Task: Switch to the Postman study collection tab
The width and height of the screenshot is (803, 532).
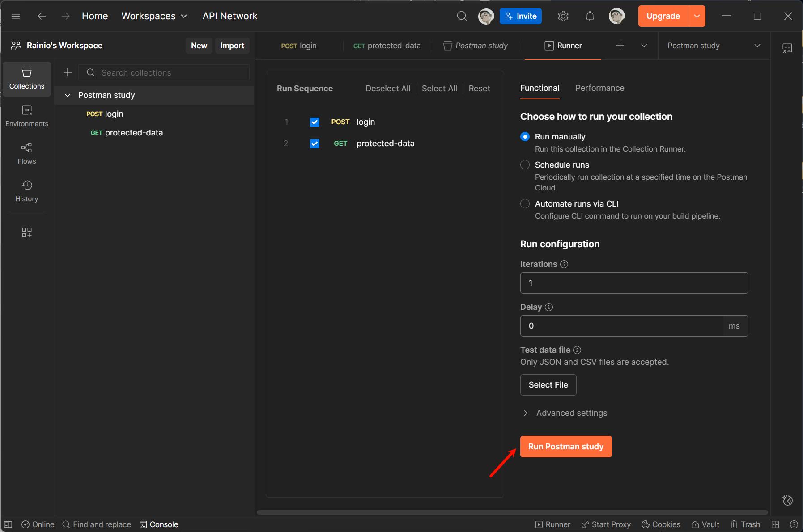Action: pyautogui.click(x=476, y=46)
